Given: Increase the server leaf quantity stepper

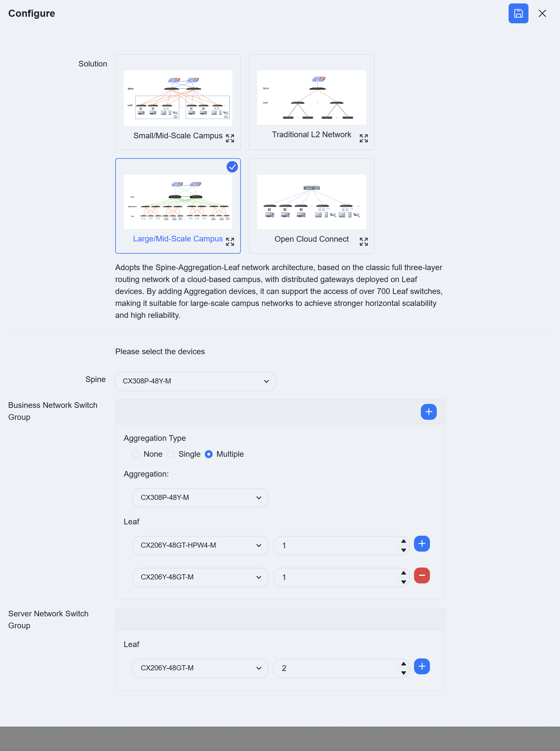Looking at the screenshot, I should [404, 664].
